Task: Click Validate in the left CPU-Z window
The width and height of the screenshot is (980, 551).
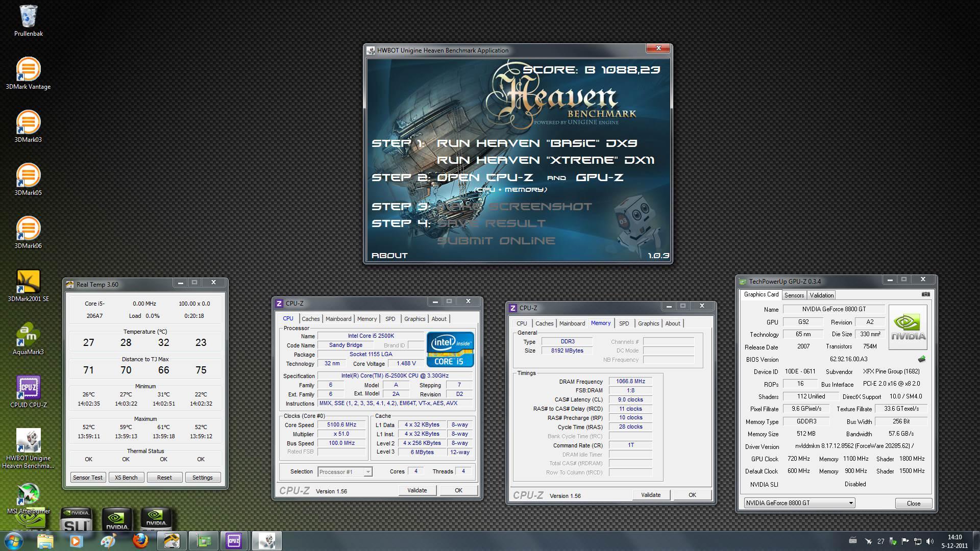Action: 417,490
